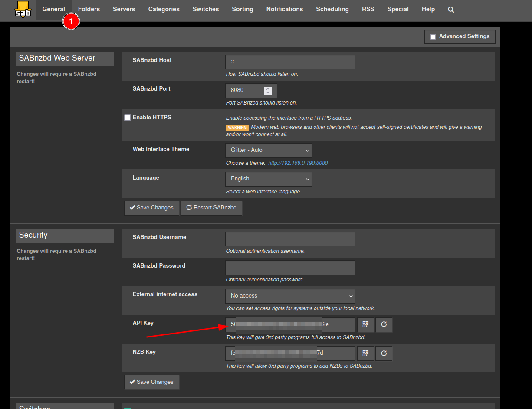Regenerate the API Key
The image size is (532, 409).
coord(384,324)
